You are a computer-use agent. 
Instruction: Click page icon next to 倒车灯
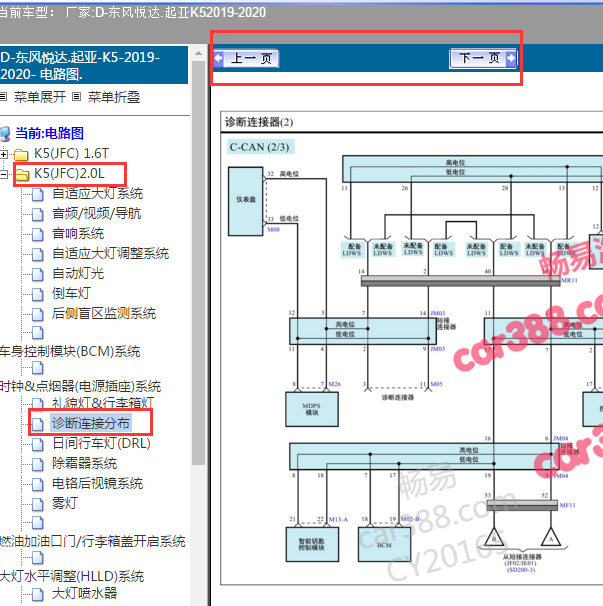(x=37, y=294)
